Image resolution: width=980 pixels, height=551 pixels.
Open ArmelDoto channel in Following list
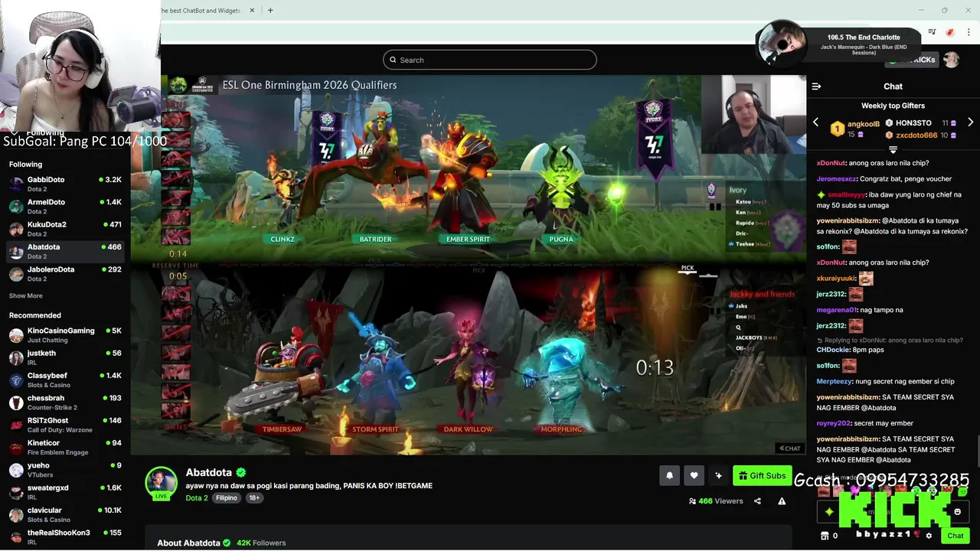[x=65, y=207]
